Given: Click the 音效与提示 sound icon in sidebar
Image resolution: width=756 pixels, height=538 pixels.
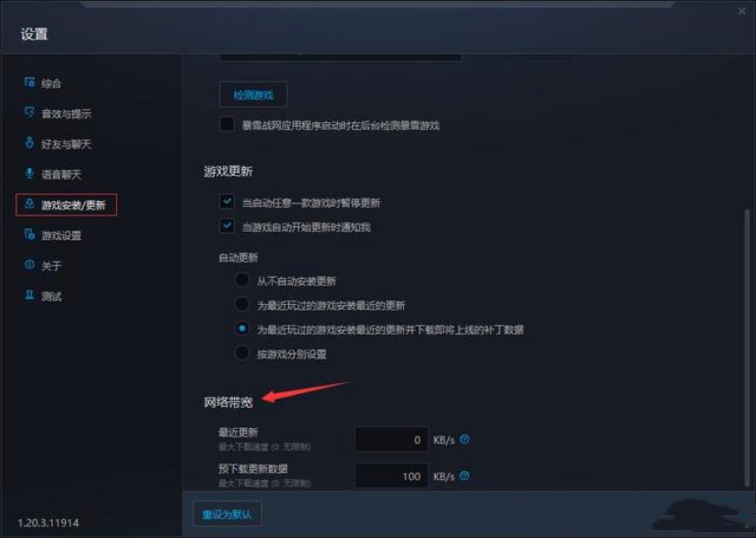Looking at the screenshot, I should click(30, 113).
